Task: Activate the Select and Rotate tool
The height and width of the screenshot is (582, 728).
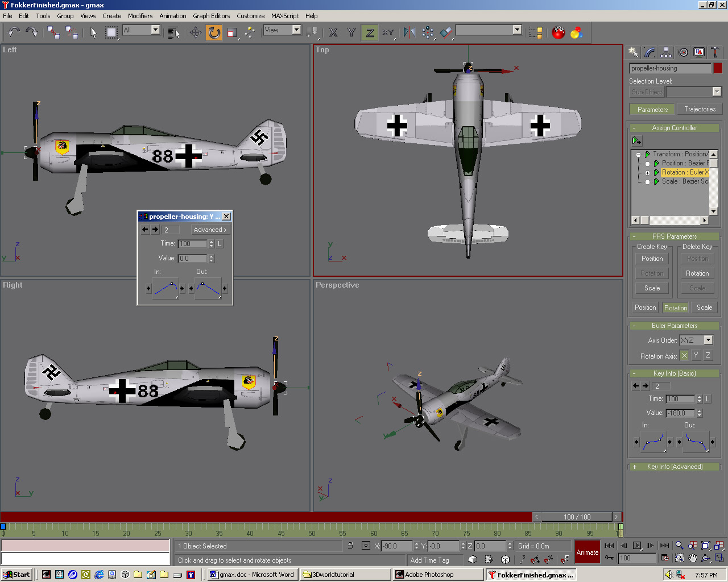Action: pos(214,32)
